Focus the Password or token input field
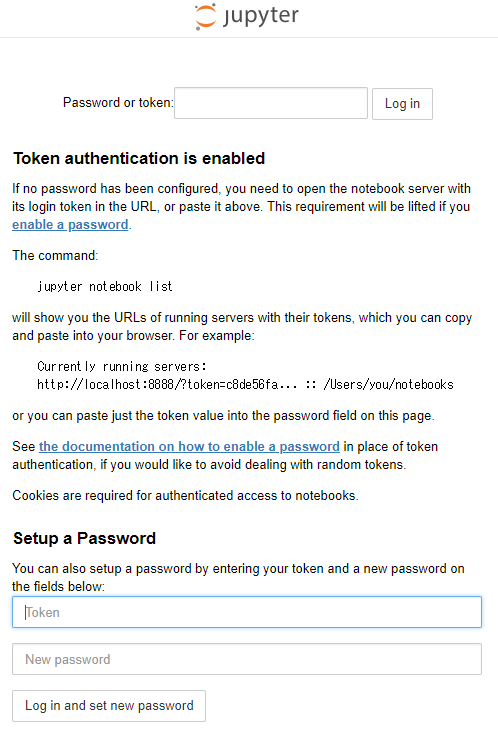The width and height of the screenshot is (498, 732). click(271, 103)
